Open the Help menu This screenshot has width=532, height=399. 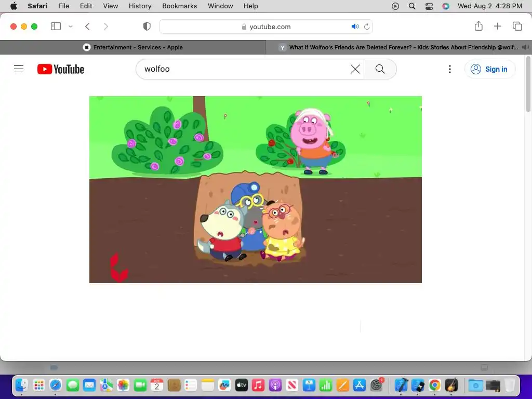pyautogui.click(x=251, y=6)
